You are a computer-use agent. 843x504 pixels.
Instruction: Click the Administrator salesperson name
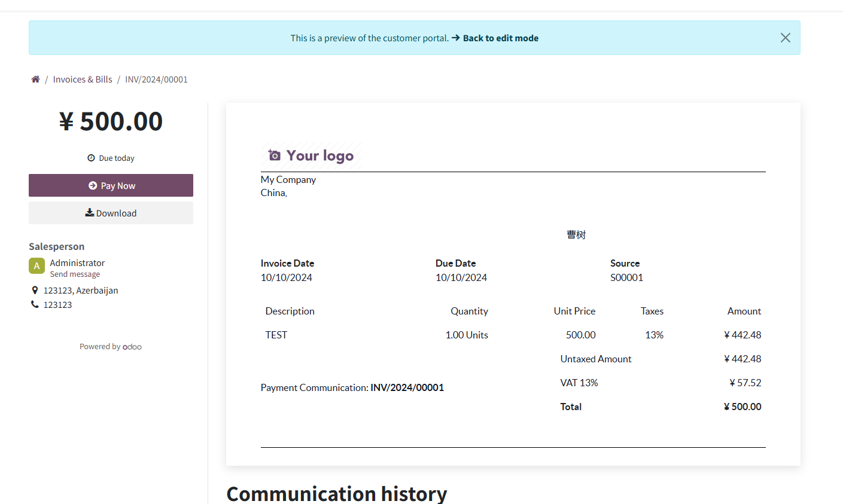coord(77,262)
